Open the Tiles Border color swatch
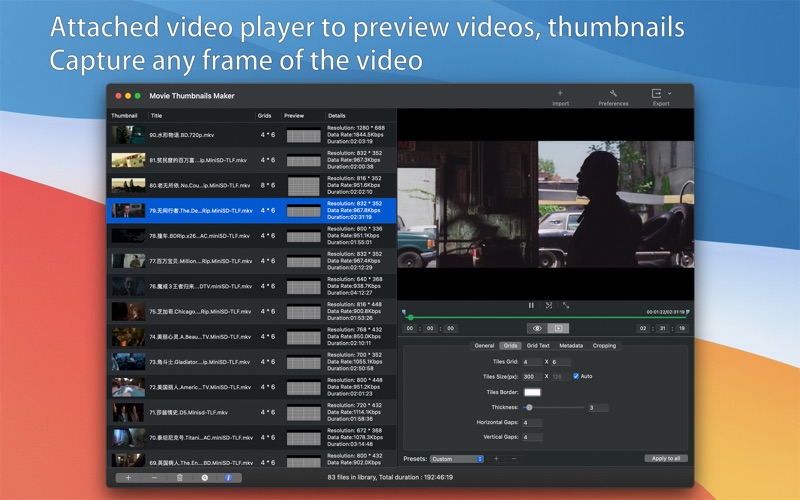Image resolution: width=800 pixels, height=500 pixels. tap(532, 392)
